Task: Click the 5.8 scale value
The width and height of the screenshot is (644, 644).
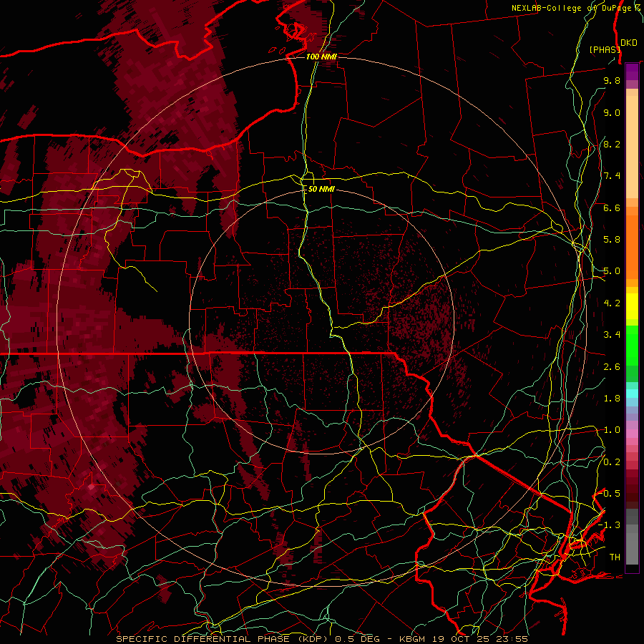Action: tap(612, 240)
